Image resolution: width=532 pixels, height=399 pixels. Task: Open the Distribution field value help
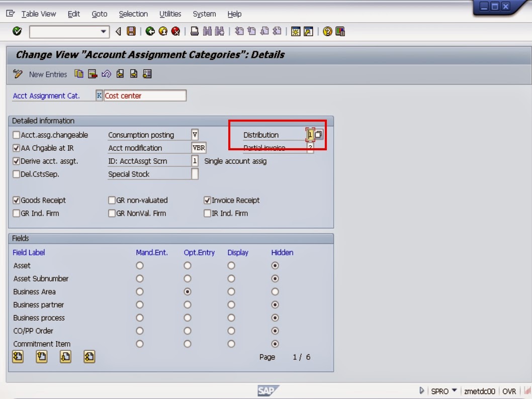(319, 135)
